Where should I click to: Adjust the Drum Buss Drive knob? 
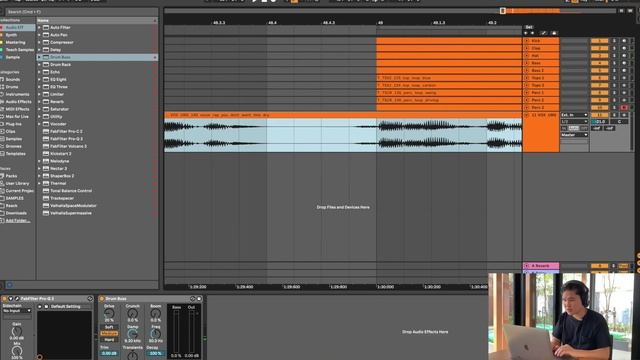point(109,314)
